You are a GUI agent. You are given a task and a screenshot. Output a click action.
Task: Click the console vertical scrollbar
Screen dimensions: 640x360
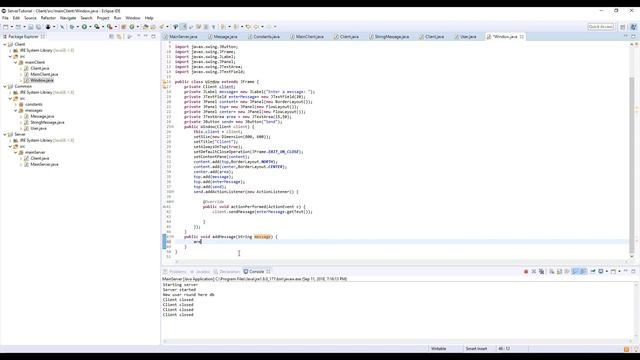[637, 311]
